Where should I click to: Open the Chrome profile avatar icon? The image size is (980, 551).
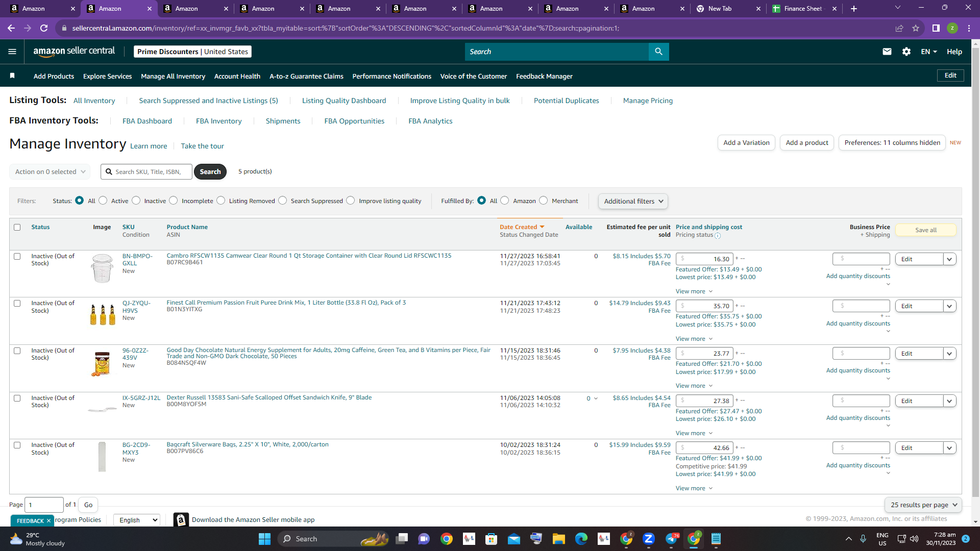[952, 28]
